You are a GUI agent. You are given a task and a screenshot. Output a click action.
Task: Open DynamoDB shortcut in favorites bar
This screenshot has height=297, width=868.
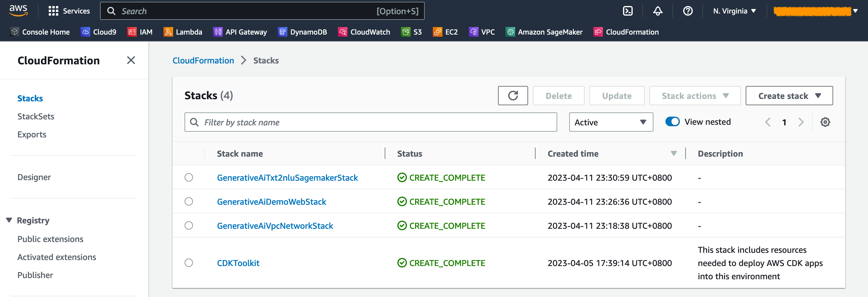coord(302,32)
